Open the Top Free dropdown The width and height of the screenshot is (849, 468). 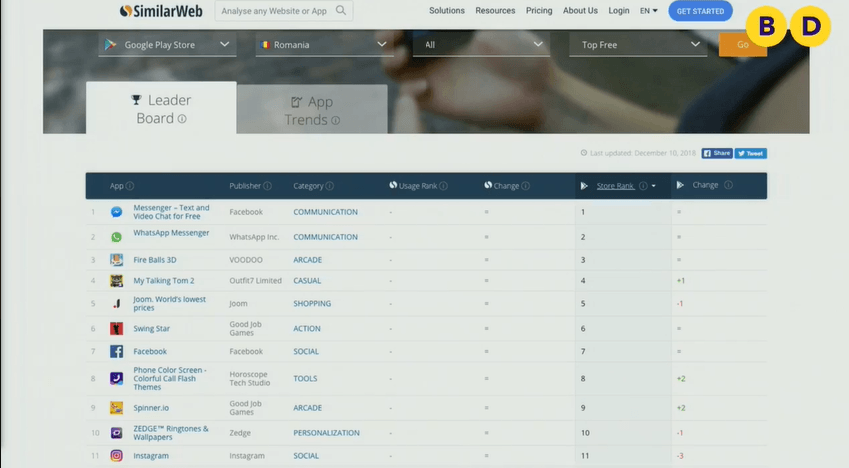point(638,44)
